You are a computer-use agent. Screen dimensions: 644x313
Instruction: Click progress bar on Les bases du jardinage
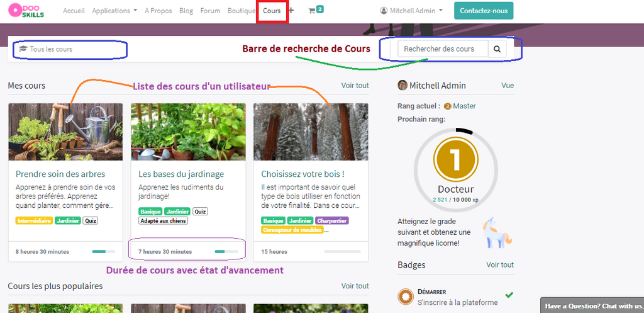tap(226, 251)
